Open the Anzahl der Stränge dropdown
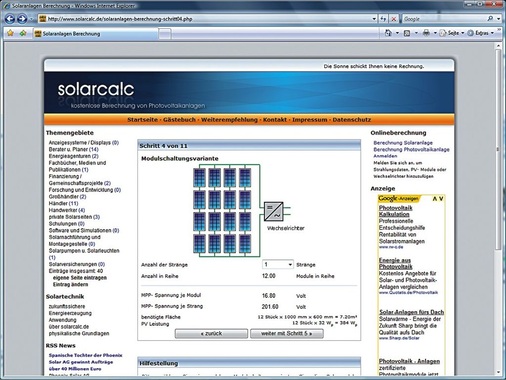506x380 pixels. click(x=277, y=264)
